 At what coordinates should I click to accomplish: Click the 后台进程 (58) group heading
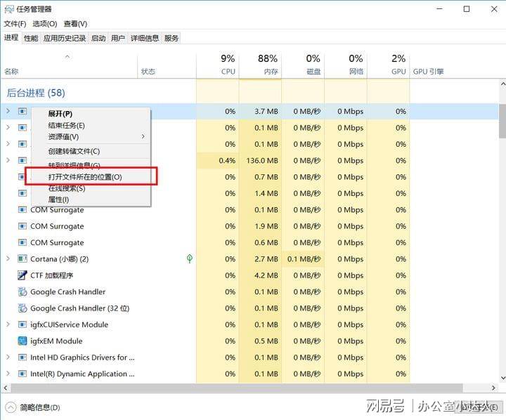(36, 93)
